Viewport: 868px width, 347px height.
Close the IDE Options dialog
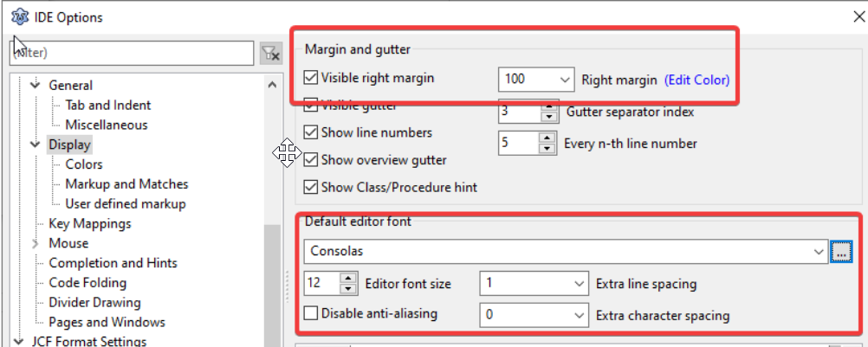pyautogui.click(x=858, y=16)
